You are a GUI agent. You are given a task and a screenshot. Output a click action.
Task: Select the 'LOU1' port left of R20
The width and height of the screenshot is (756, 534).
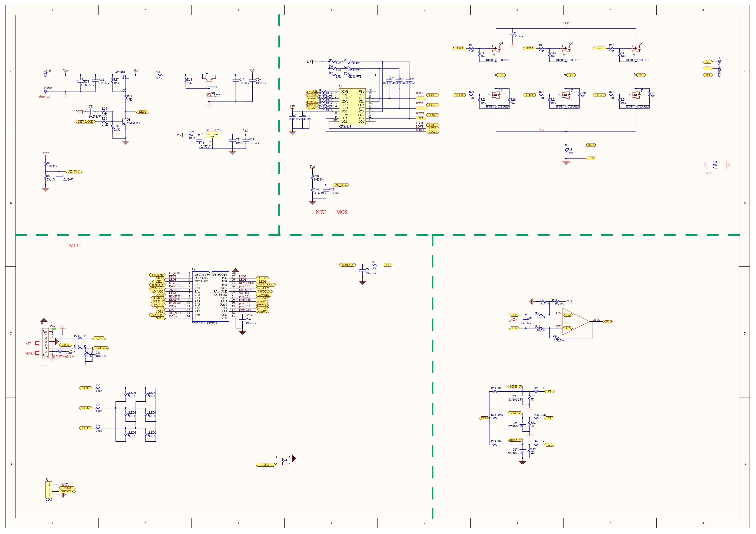[459, 95]
